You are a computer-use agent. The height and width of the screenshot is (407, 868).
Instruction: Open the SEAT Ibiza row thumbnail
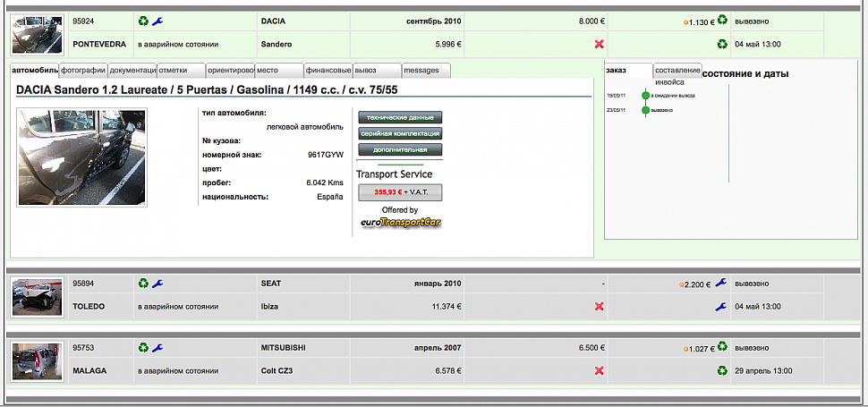tap(37, 297)
